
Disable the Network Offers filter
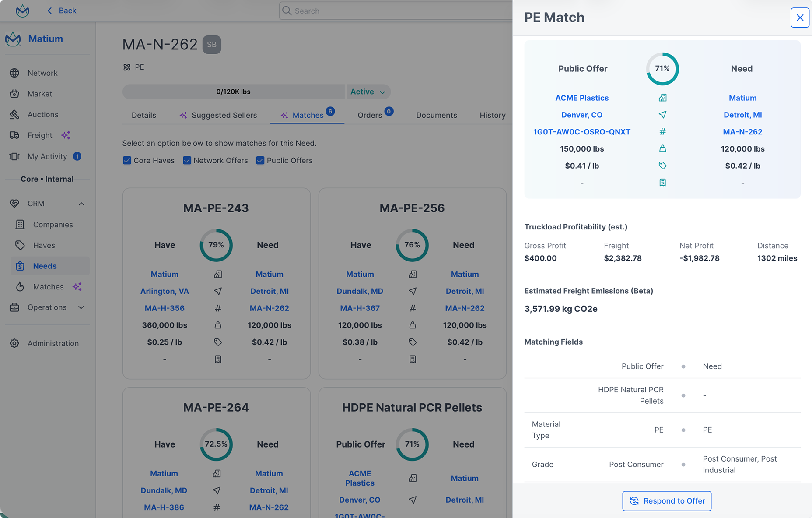[x=187, y=160]
